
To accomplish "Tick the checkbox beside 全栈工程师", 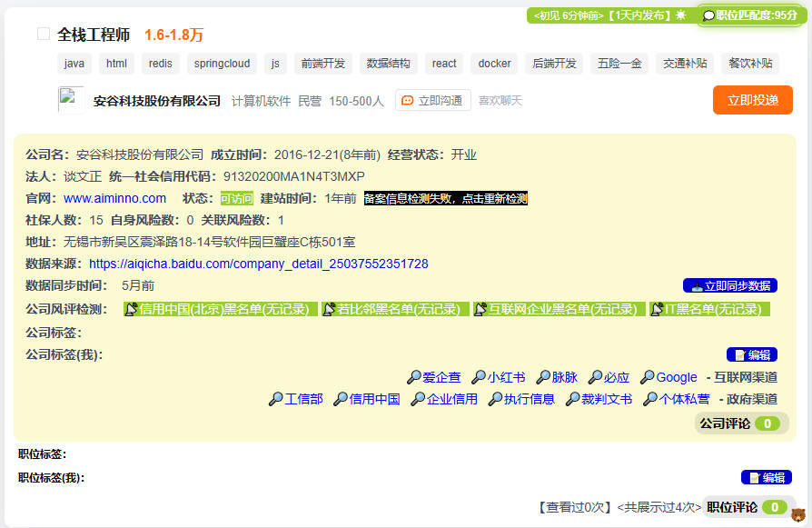I will click(44, 35).
